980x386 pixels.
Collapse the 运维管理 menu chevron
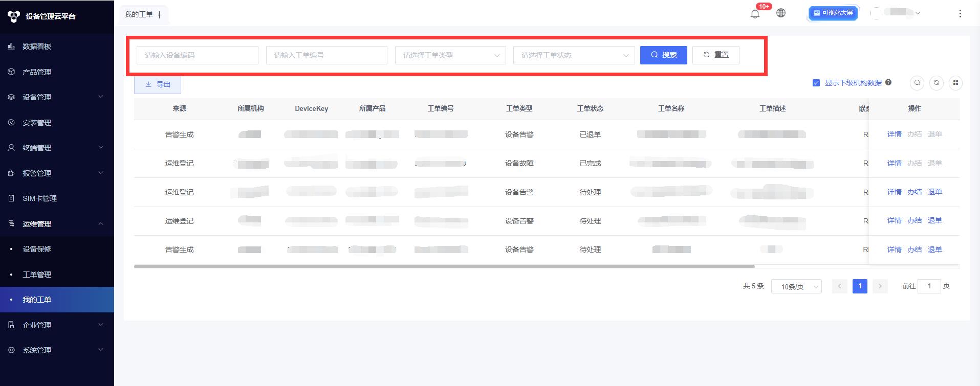point(101,223)
